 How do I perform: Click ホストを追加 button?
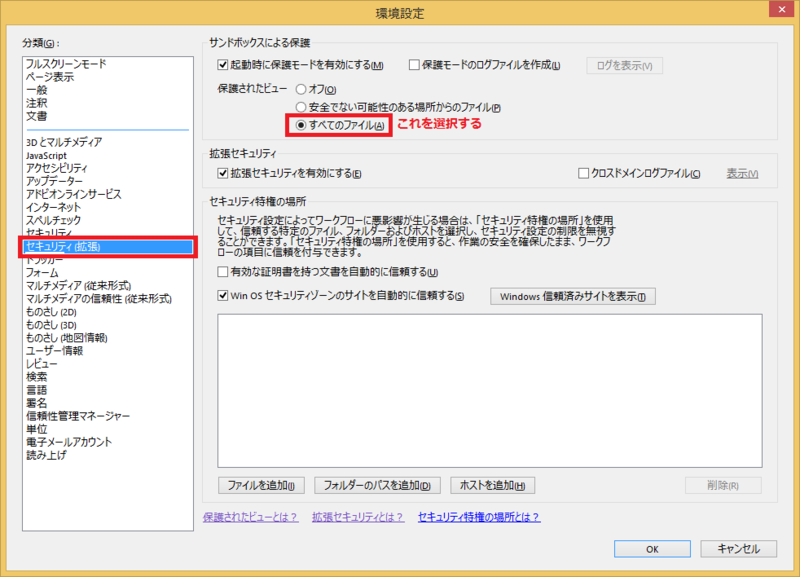[x=492, y=485]
